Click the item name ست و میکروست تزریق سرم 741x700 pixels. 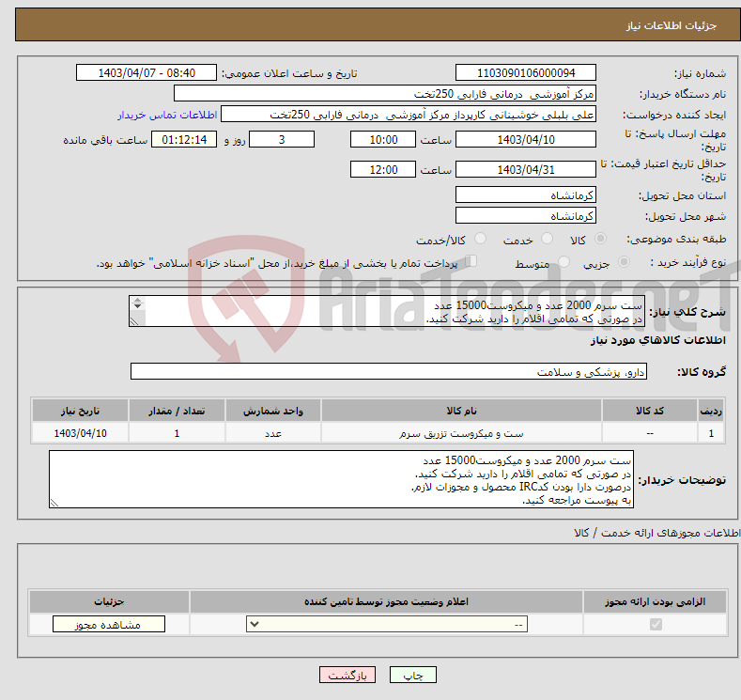tap(461, 433)
